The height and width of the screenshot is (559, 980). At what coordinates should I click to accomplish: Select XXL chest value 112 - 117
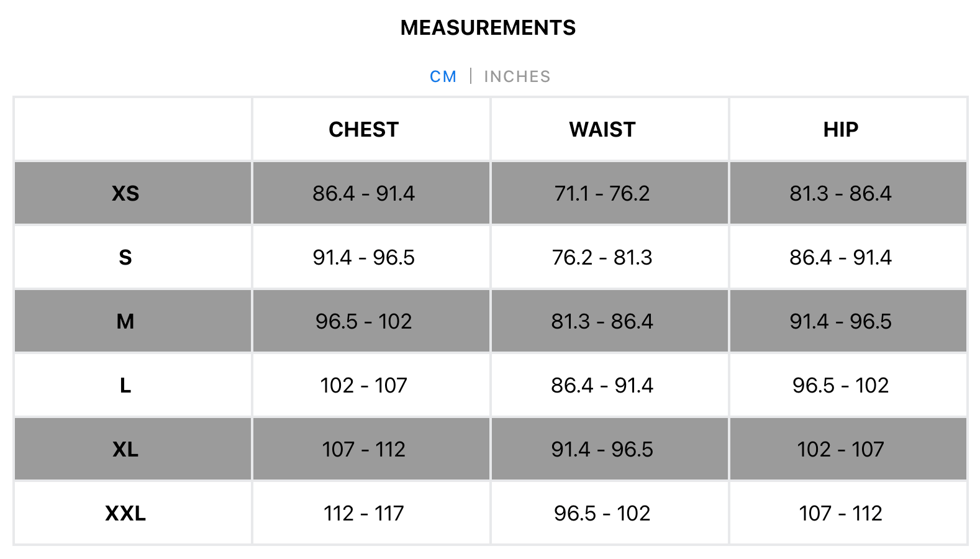[x=363, y=513]
